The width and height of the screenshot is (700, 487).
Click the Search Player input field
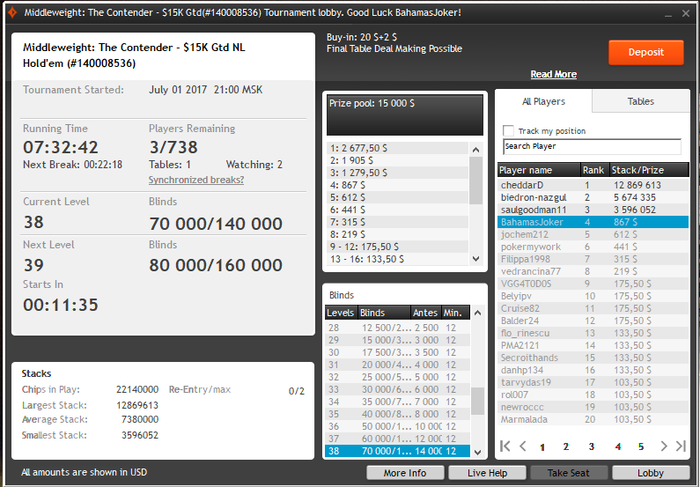point(592,146)
